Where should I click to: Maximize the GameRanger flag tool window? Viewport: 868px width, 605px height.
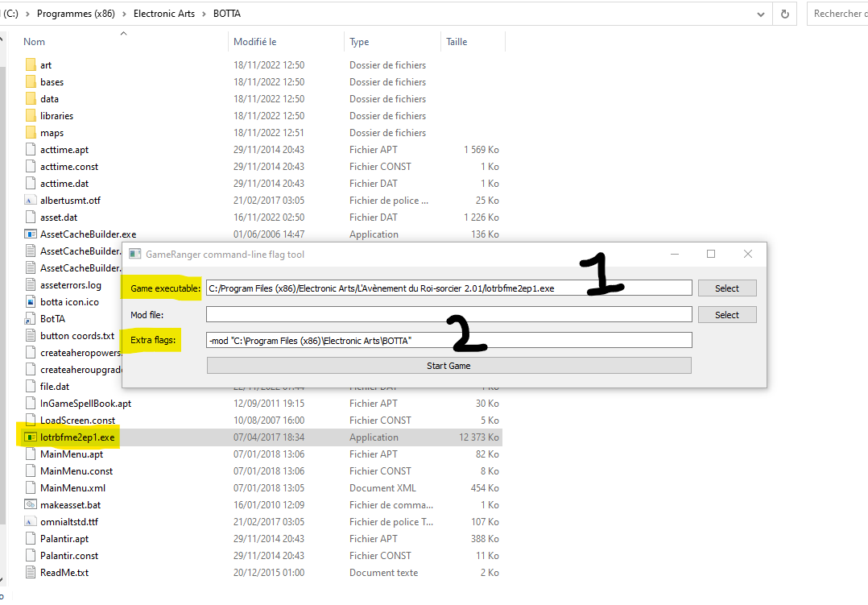(711, 254)
